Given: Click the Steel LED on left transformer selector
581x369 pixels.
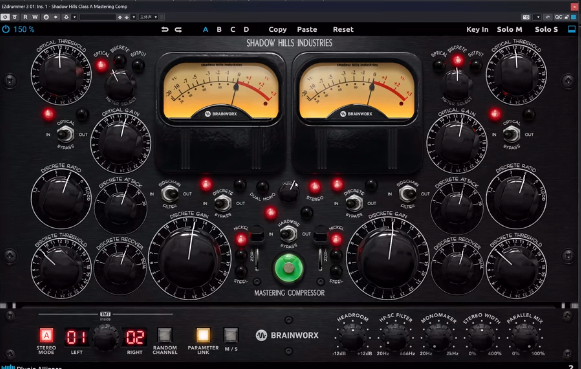Looking at the screenshot, I should (x=241, y=271).
